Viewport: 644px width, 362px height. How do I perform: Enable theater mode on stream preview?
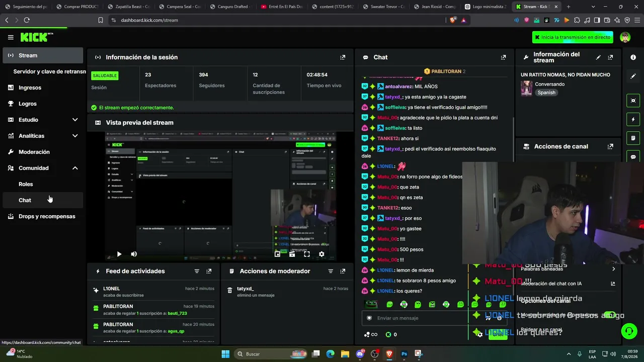[292, 254]
